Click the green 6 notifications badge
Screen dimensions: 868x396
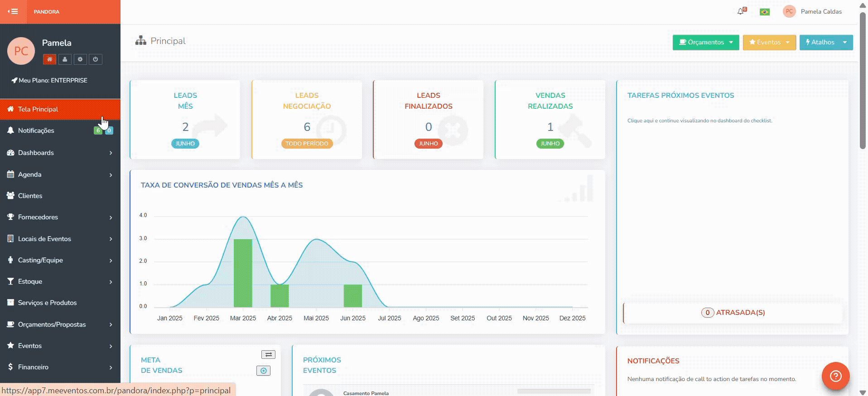click(98, 130)
